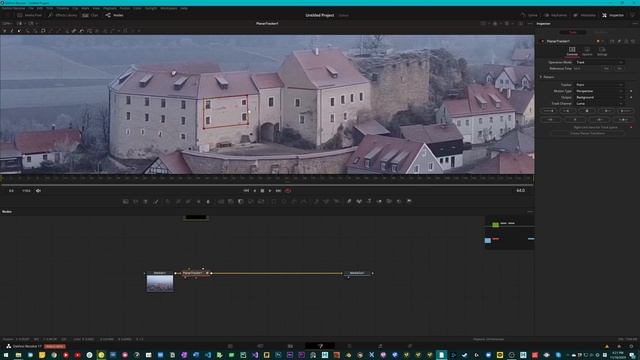Add a Color Corrector node from toolbar
The image size is (640, 360).
pyautogui.click(x=168, y=201)
